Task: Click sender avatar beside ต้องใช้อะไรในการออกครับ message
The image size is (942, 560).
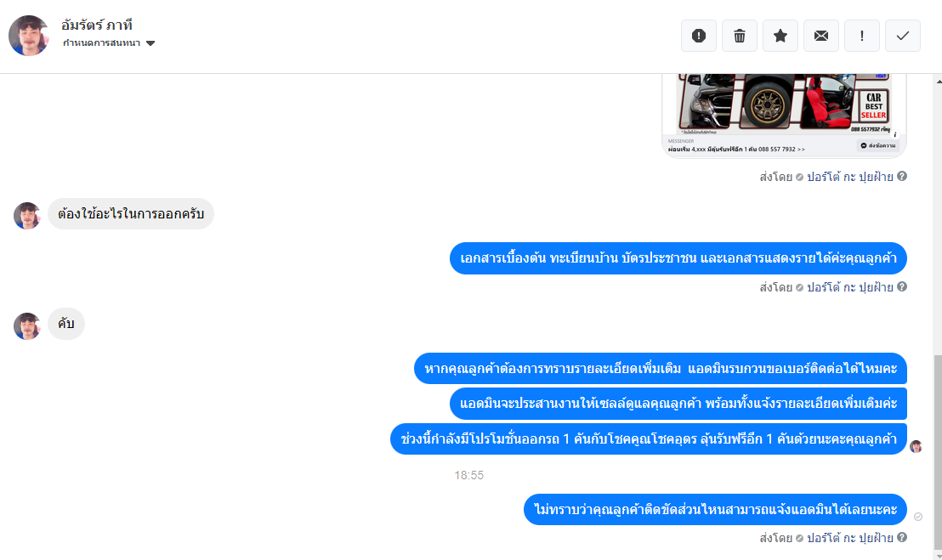Action: pyautogui.click(x=27, y=216)
